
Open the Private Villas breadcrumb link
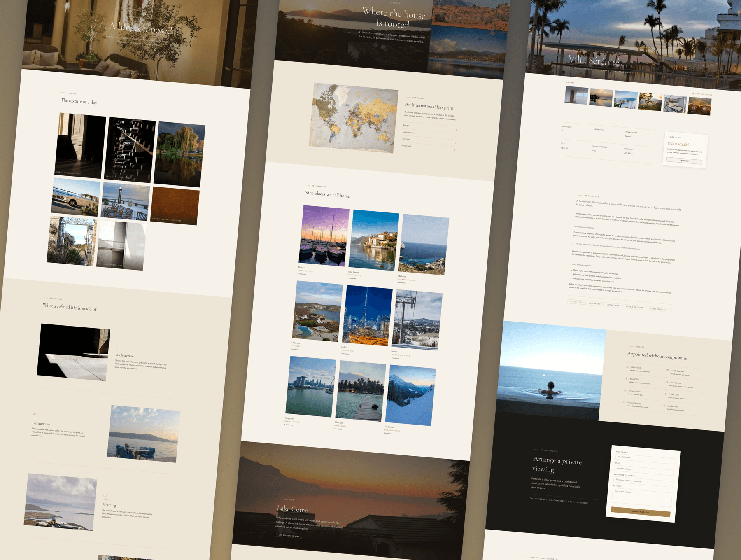(601, 52)
